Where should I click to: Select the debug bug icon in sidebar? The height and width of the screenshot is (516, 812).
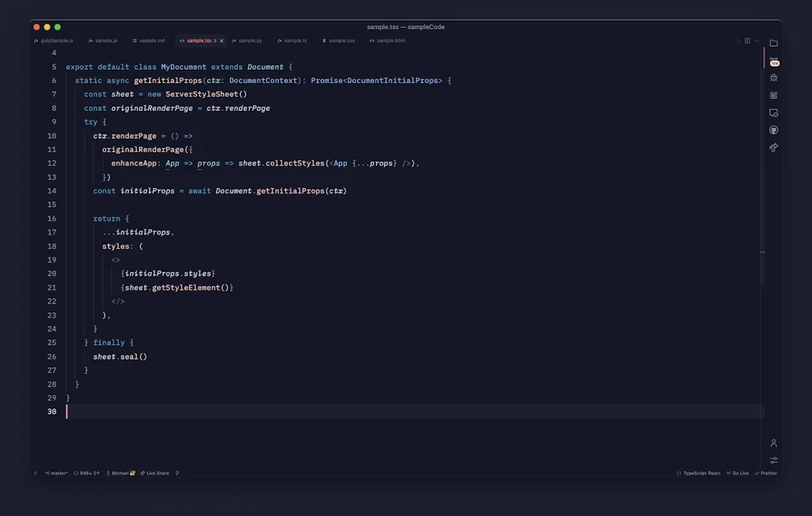pyautogui.click(x=774, y=77)
